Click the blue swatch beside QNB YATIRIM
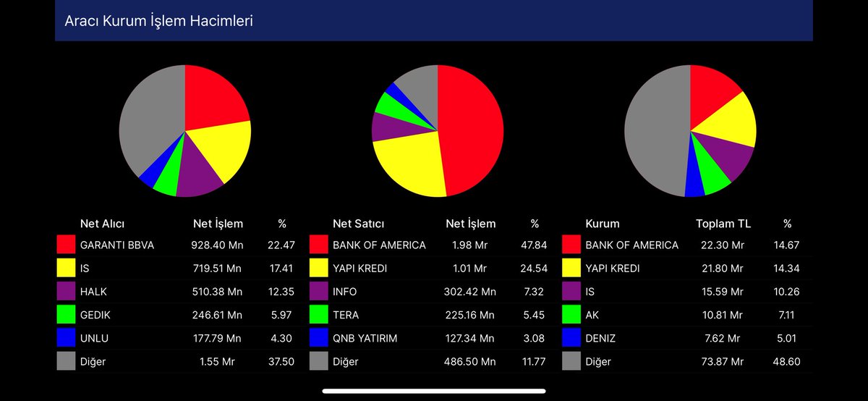The image size is (868, 401). 318,338
